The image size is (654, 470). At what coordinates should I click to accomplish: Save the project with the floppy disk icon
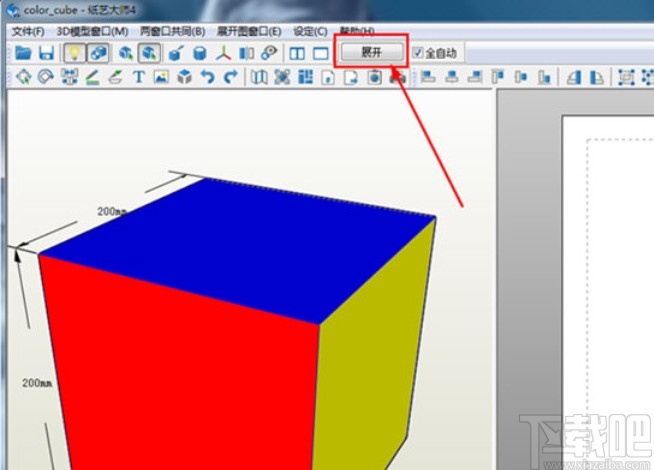point(47,53)
